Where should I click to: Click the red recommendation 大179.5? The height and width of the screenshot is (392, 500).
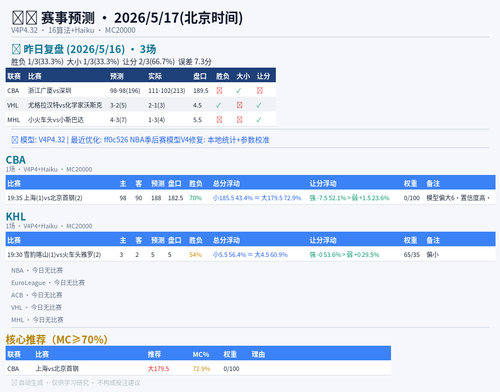158,369
